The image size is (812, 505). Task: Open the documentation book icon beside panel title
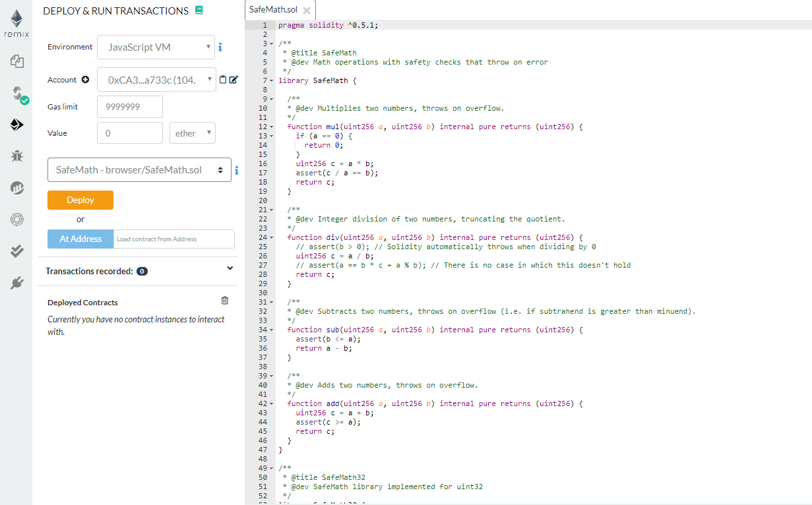(199, 11)
